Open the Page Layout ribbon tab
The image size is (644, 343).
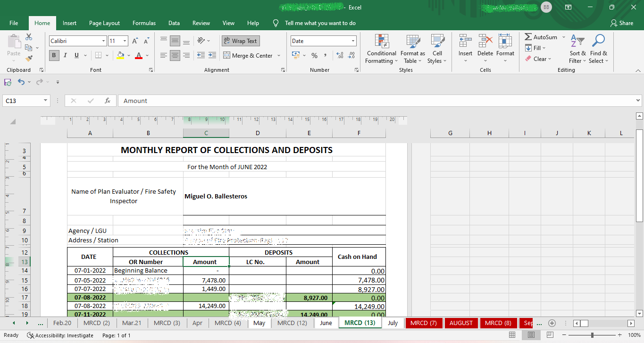[x=104, y=23]
